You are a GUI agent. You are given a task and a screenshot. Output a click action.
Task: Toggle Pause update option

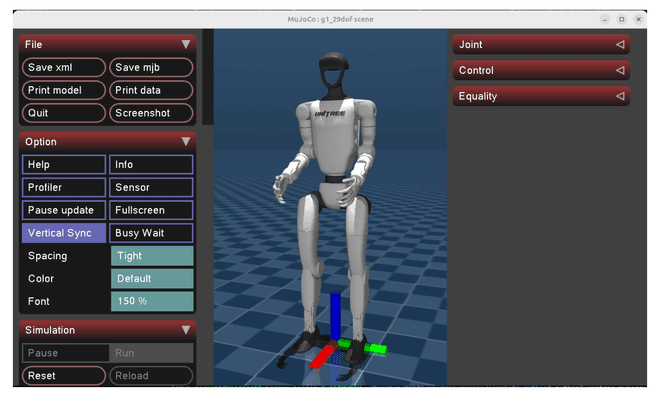[x=64, y=210]
